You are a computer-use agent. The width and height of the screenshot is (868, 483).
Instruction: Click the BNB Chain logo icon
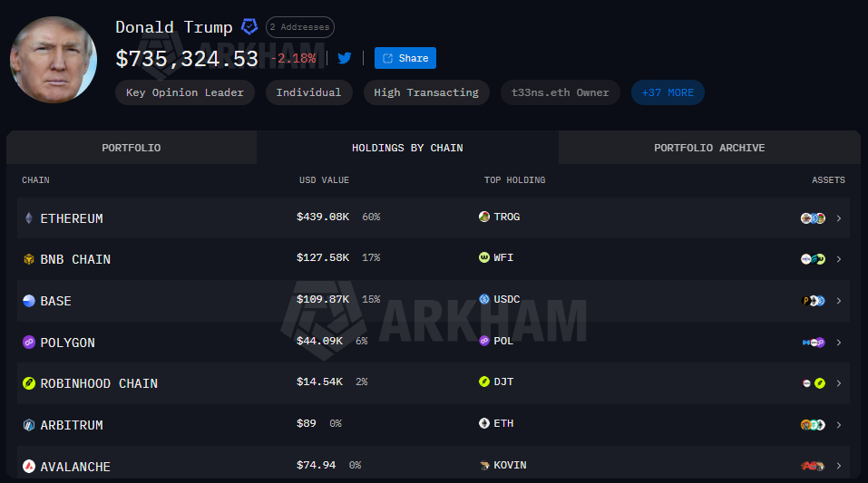[29, 259]
